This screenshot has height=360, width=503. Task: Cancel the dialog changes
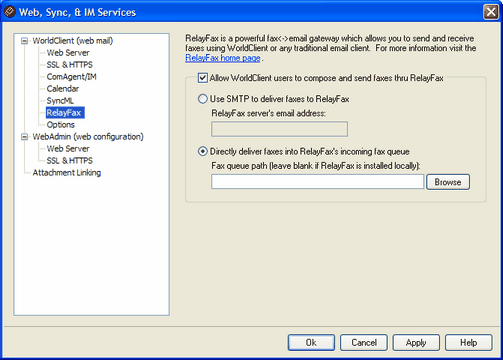pyautogui.click(x=364, y=343)
